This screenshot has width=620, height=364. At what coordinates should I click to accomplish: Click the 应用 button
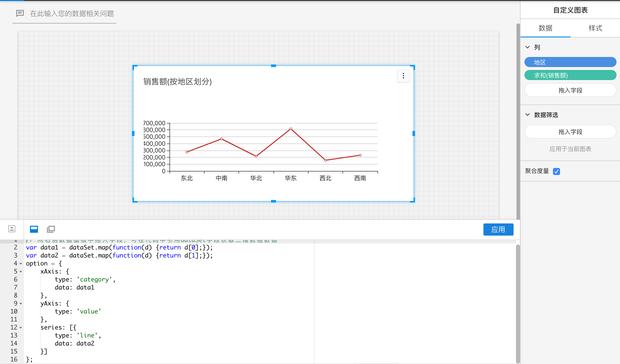click(x=498, y=229)
